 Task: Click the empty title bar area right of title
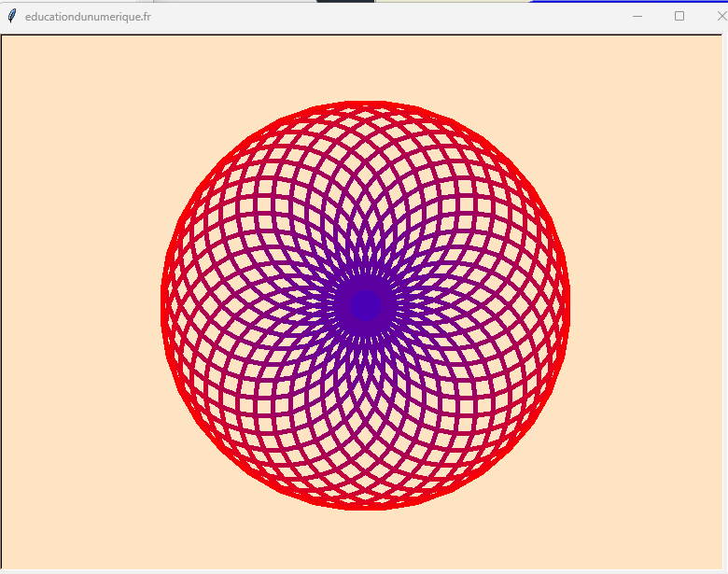[x=373, y=17]
